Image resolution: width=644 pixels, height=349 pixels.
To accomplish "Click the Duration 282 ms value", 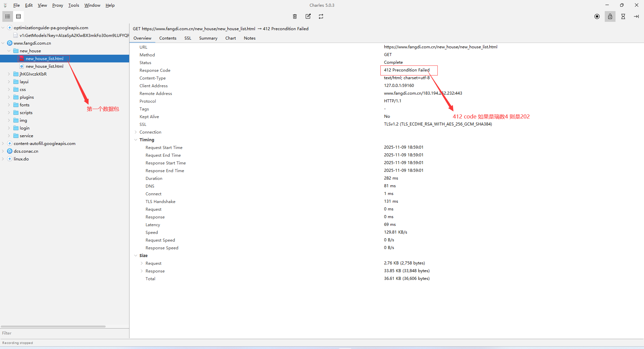I will [391, 178].
